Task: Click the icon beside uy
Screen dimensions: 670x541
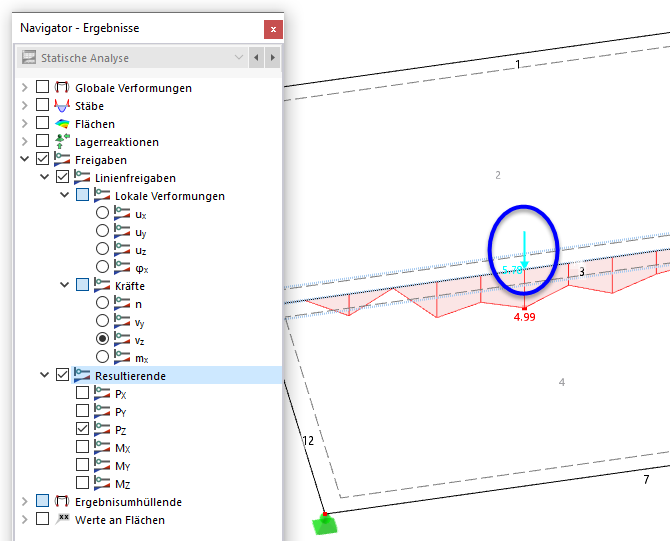Action: coord(122,231)
